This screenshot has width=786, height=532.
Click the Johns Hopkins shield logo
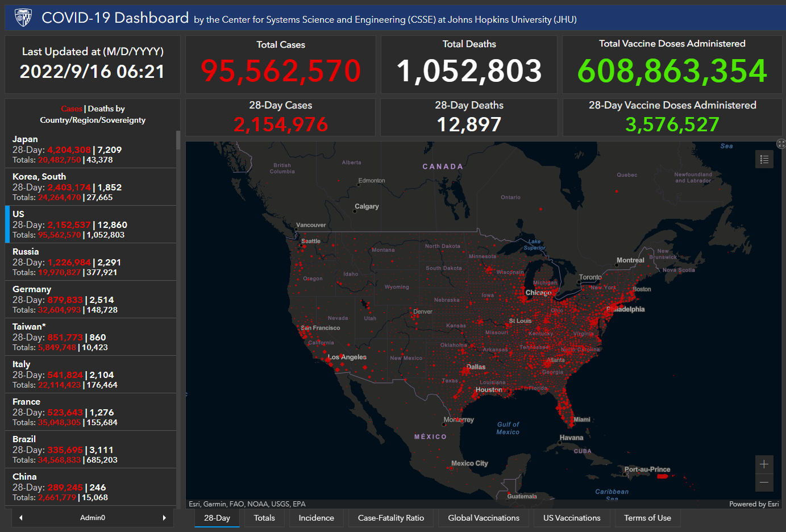[23, 18]
